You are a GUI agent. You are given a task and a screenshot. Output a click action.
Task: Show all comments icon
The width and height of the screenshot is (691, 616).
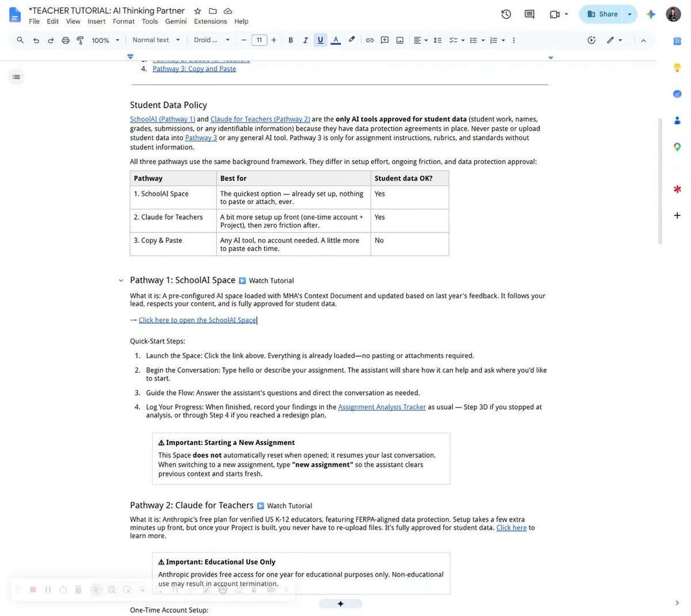pos(530,14)
